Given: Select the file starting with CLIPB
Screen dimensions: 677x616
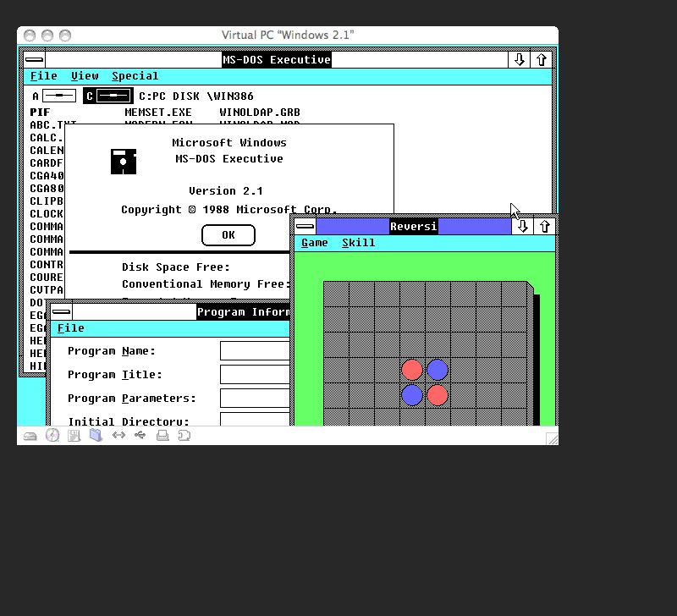Looking at the screenshot, I should coord(47,201).
